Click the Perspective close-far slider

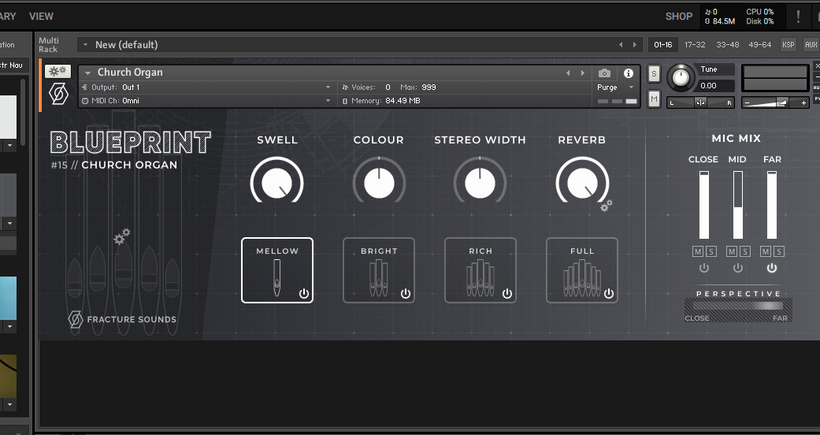pos(738,306)
